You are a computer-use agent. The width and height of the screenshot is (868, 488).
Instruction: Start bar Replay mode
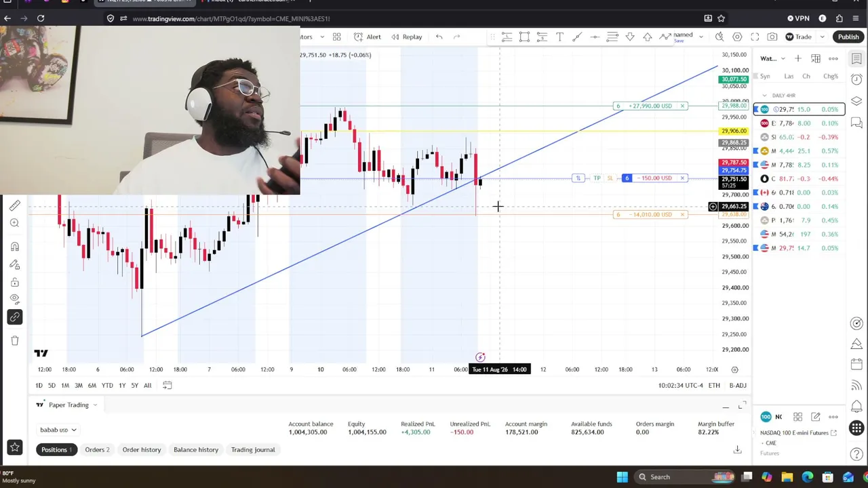(406, 37)
